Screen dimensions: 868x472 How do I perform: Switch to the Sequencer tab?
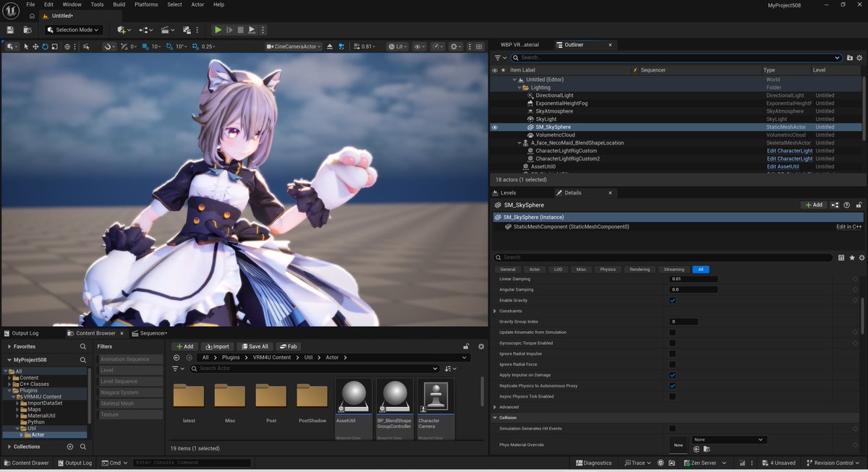(150, 333)
